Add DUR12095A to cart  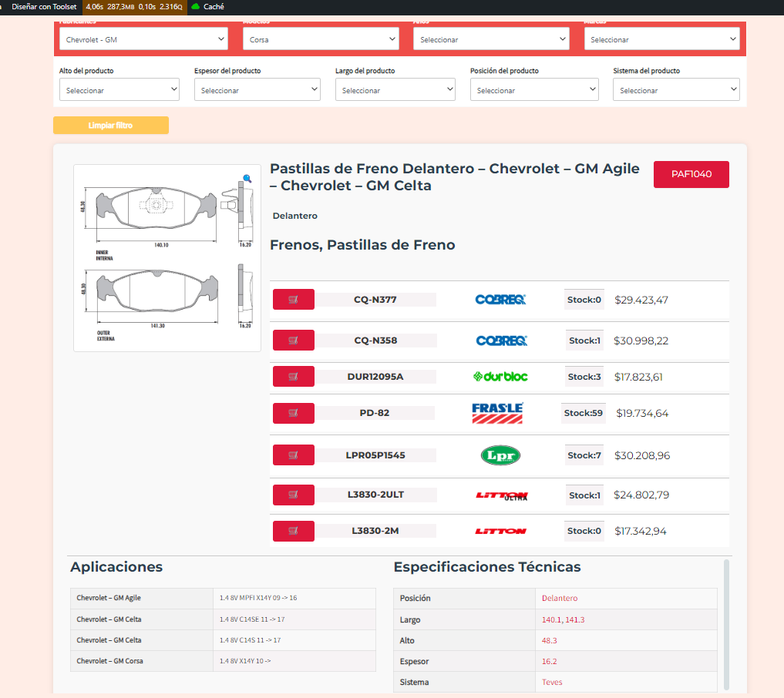click(x=294, y=376)
